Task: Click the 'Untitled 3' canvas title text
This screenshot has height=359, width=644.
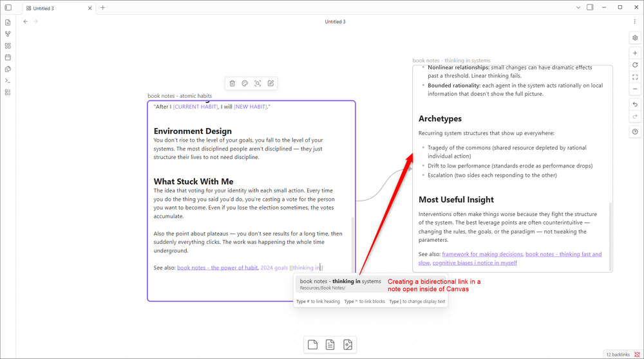Action: [335, 22]
